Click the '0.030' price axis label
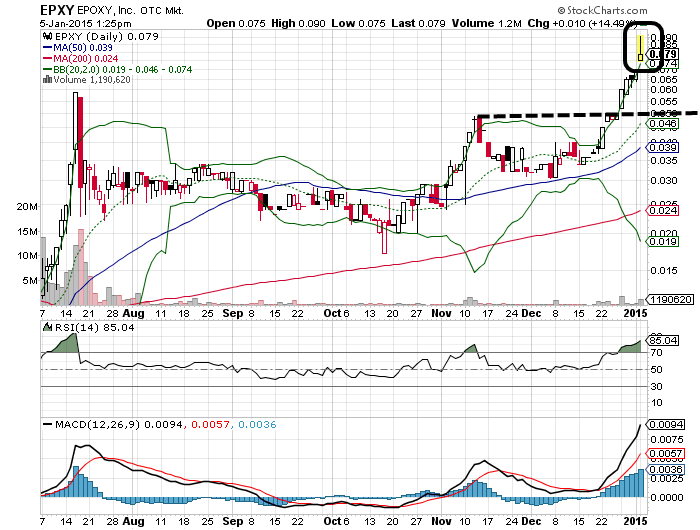The height and width of the screenshot is (530, 700). tap(663, 180)
